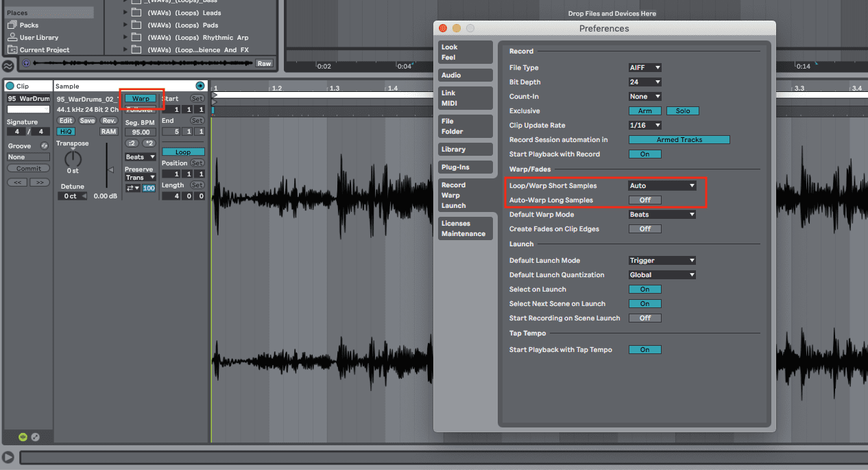Click the Seg. BPM 95.00 field
Image resolution: width=868 pixels, height=470 pixels.
(x=141, y=132)
